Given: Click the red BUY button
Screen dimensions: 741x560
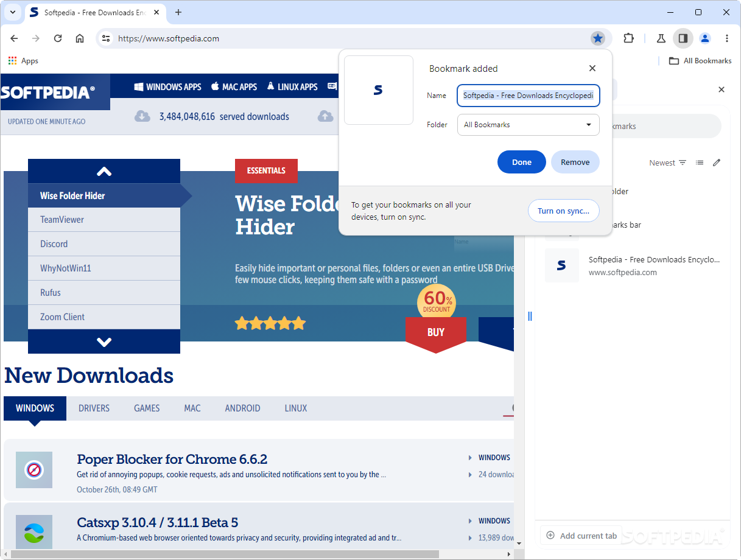Looking at the screenshot, I should (x=436, y=333).
